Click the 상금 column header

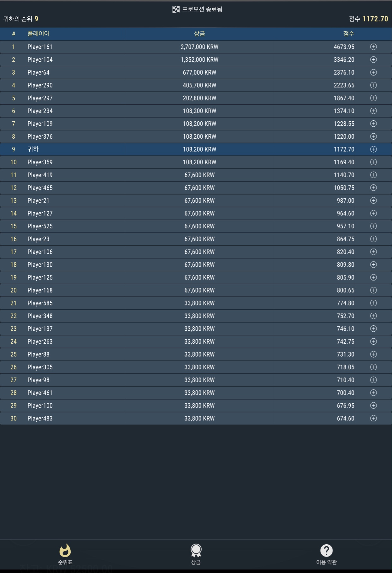[199, 33]
